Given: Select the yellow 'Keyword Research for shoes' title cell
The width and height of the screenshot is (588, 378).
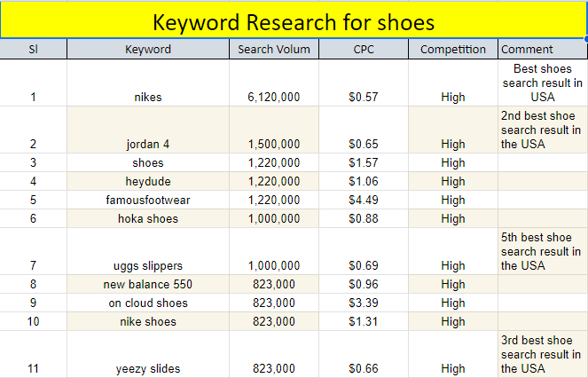Looking at the screenshot, I should (293, 20).
